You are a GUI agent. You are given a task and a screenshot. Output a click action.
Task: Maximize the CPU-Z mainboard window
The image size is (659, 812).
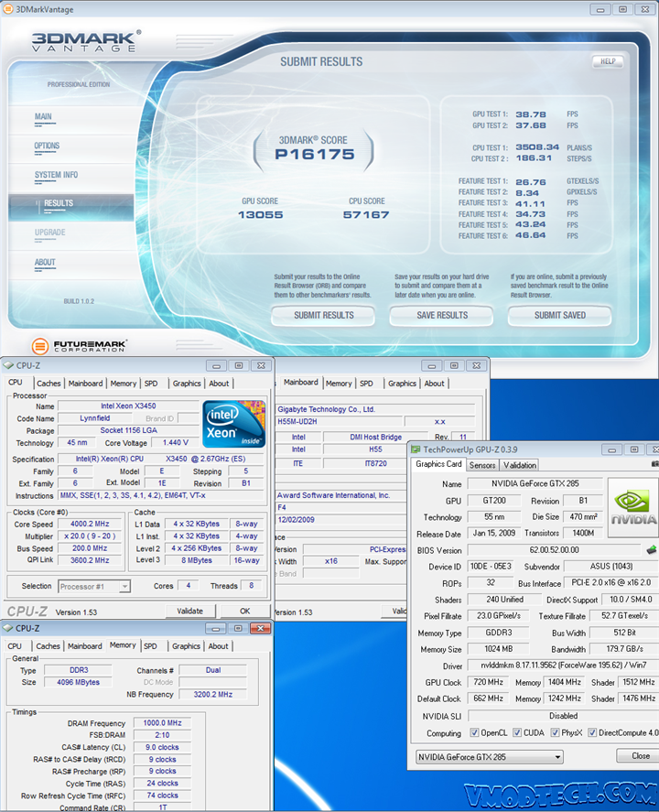pos(454,365)
